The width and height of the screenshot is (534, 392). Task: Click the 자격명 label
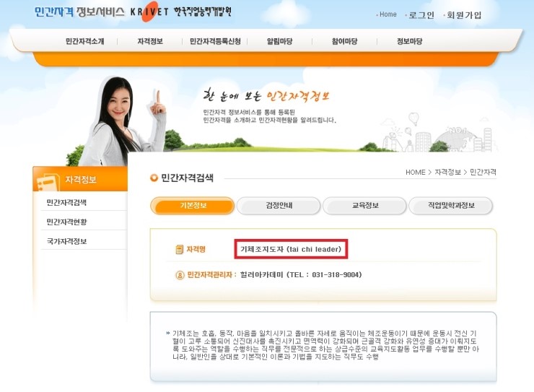pos(196,250)
